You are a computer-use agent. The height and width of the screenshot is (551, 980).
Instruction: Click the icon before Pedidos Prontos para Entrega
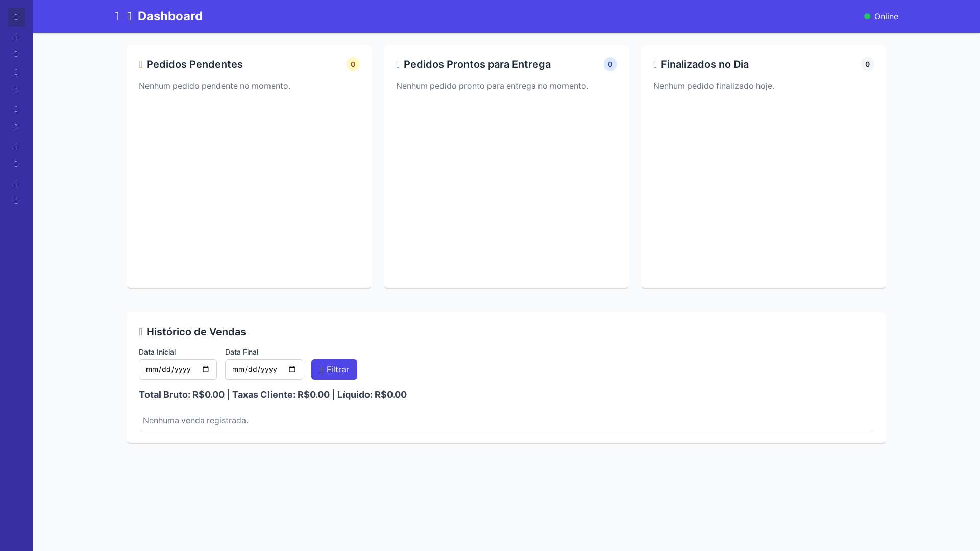(398, 64)
